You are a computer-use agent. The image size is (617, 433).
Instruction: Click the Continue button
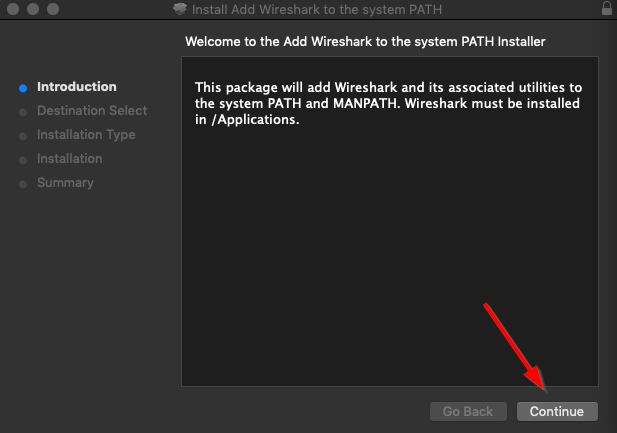[x=557, y=411]
